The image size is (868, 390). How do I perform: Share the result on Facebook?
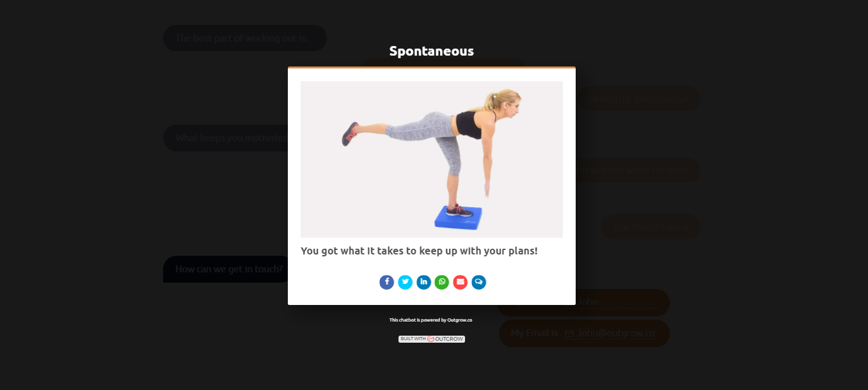[386, 282]
